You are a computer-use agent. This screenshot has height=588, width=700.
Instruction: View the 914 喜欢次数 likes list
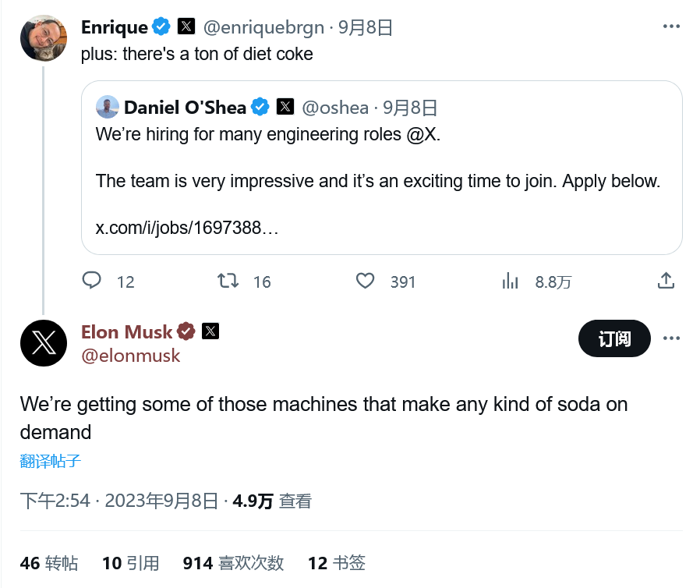tap(233, 563)
